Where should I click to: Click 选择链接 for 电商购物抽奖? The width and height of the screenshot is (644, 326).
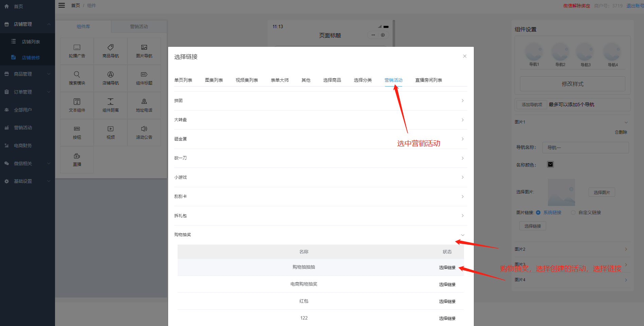(x=447, y=285)
